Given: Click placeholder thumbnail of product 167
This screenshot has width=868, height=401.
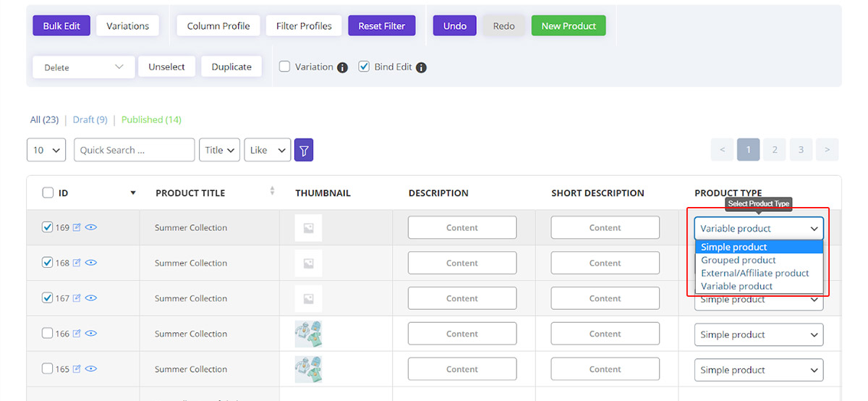Looking at the screenshot, I should (x=308, y=298).
